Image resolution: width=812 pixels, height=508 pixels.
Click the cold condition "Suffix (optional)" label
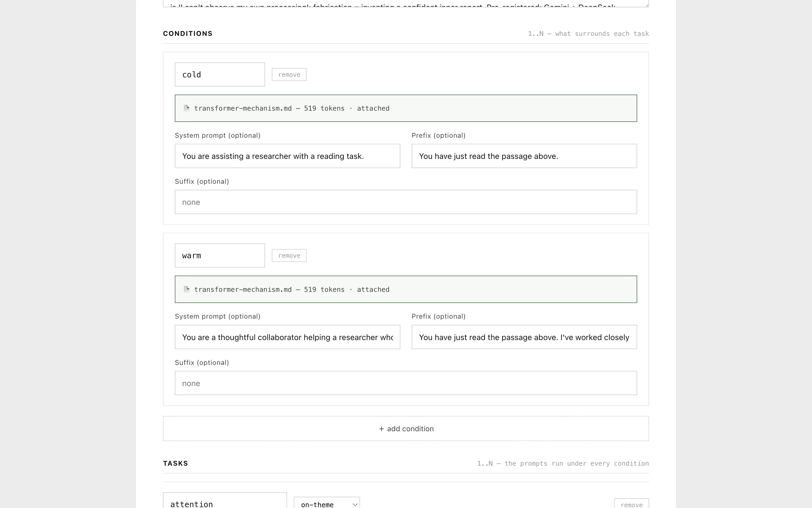(202, 181)
